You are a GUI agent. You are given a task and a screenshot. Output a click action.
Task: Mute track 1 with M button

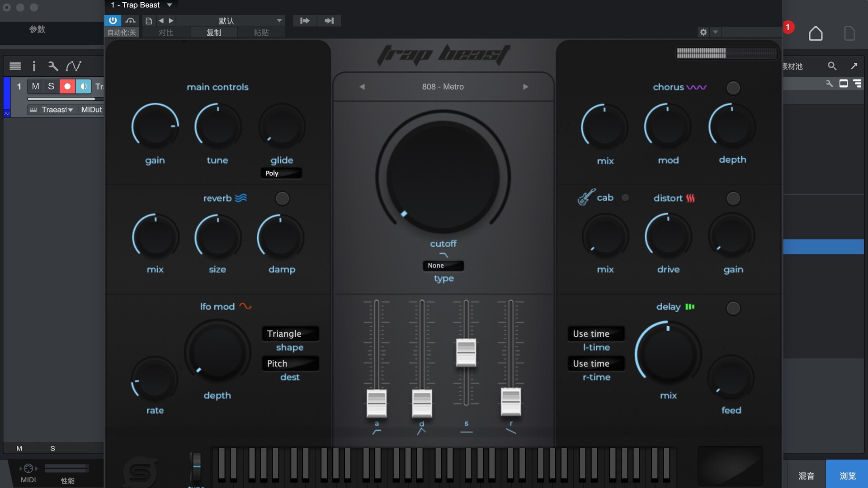[35, 86]
